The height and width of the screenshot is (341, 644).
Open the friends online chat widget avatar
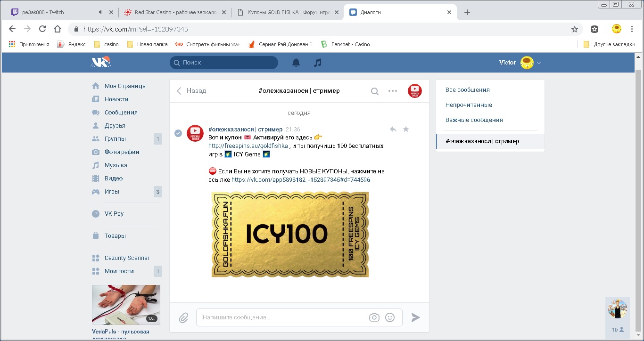[x=618, y=309]
